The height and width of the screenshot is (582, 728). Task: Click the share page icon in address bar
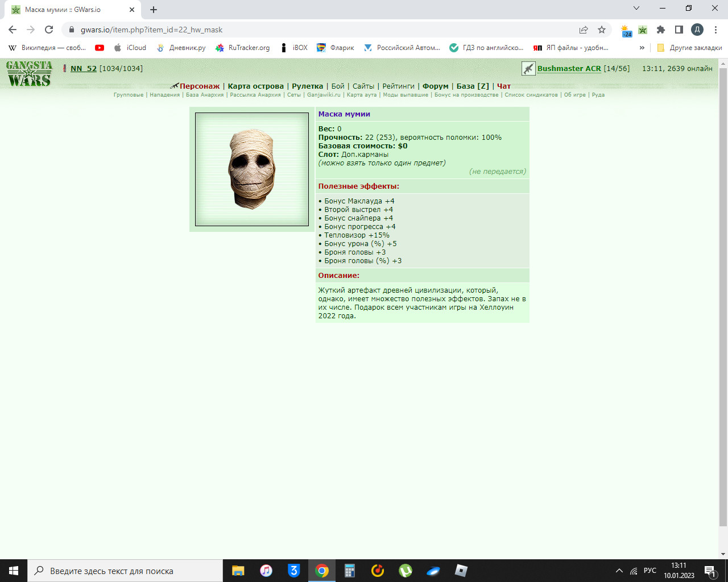584,30
